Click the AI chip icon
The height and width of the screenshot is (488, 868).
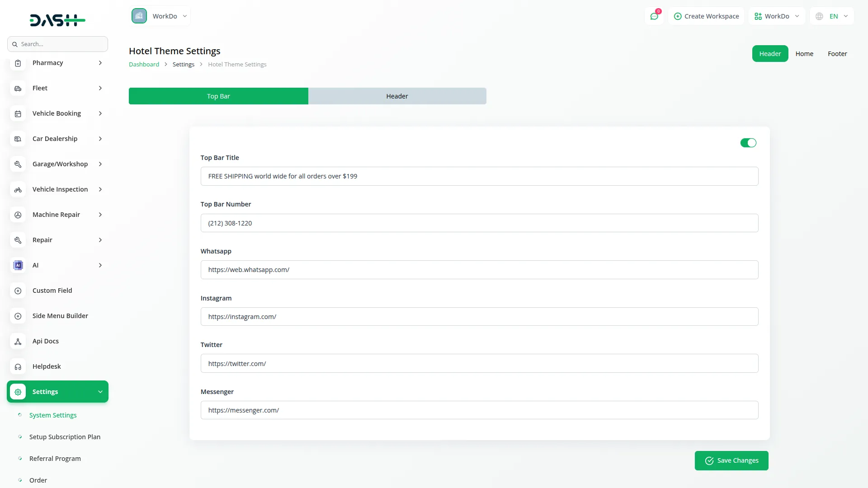[x=18, y=266]
